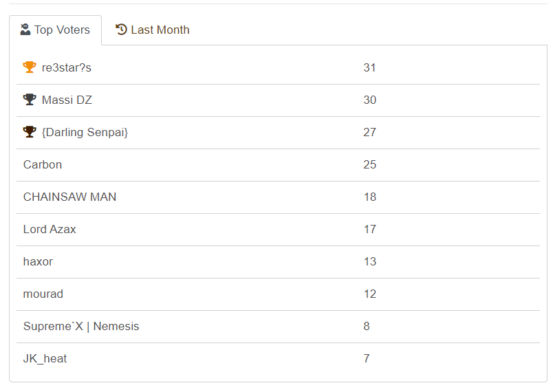
Task: Click the Top Voters user icon
Action: click(25, 30)
